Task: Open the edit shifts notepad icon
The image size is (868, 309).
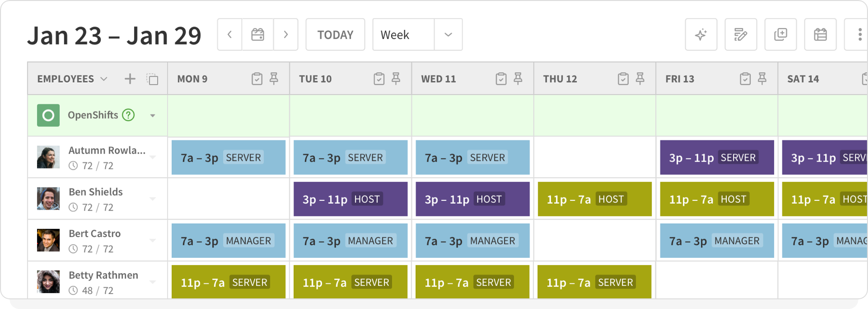Action: 741,34
